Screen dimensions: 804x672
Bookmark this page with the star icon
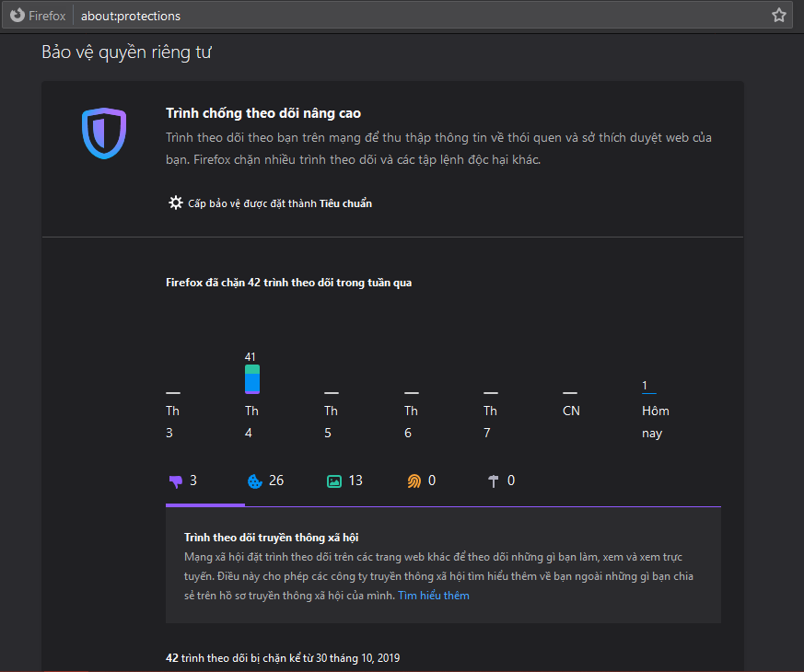coord(779,16)
